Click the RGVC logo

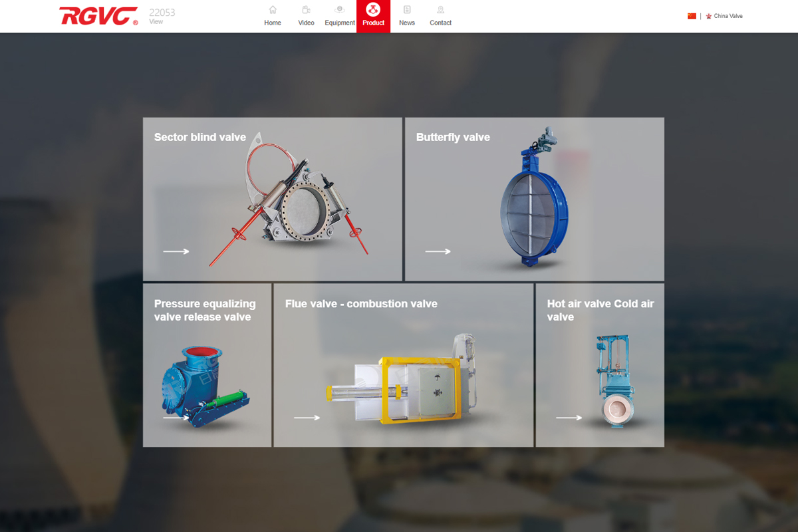[98, 16]
